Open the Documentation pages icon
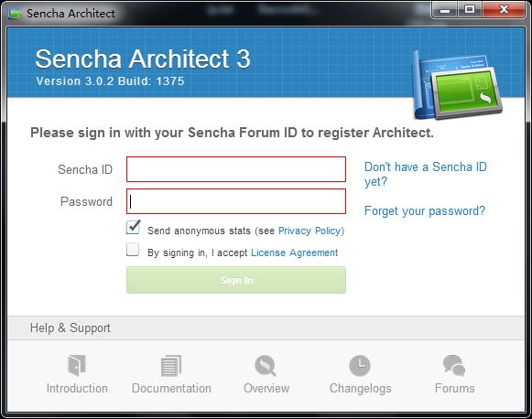The height and width of the screenshot is (419, 532). (x=171, y=365)
